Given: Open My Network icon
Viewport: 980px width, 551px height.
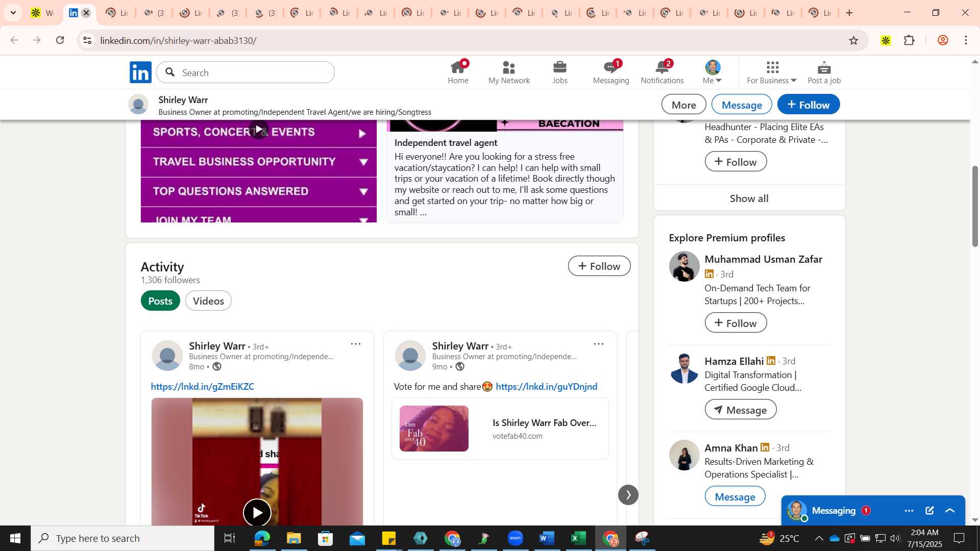Looking at the screenshot, I should click(x=509, y=72).
